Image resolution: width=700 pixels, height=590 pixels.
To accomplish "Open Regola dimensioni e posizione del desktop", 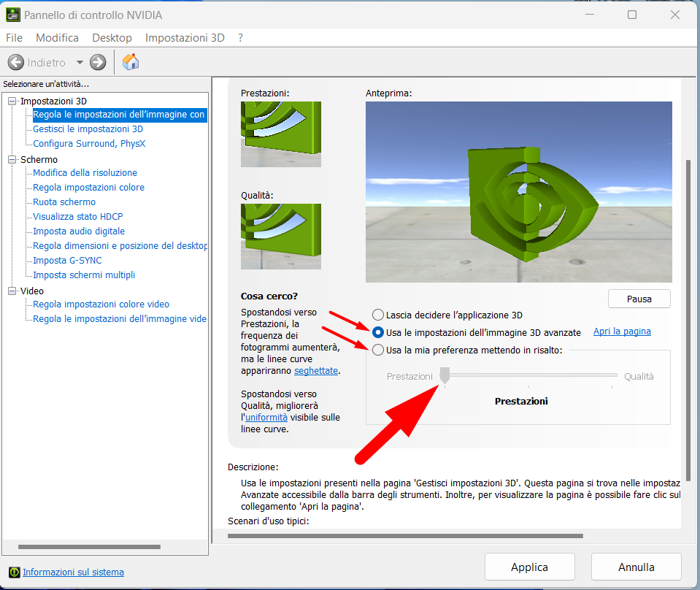I will 120,245.
